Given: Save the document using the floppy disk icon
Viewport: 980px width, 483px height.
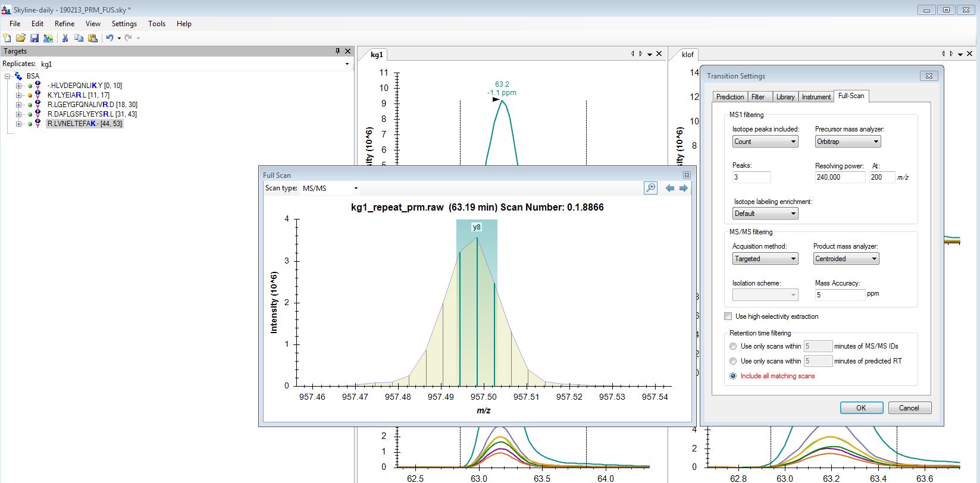Looking at the screenshot, I should 35,38.
